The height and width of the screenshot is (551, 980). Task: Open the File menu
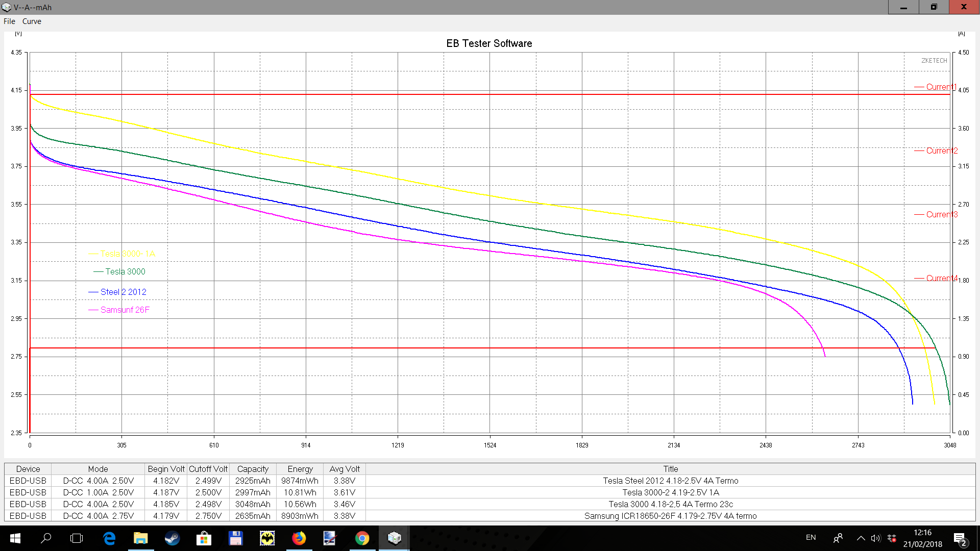click(x=9, y=21)
